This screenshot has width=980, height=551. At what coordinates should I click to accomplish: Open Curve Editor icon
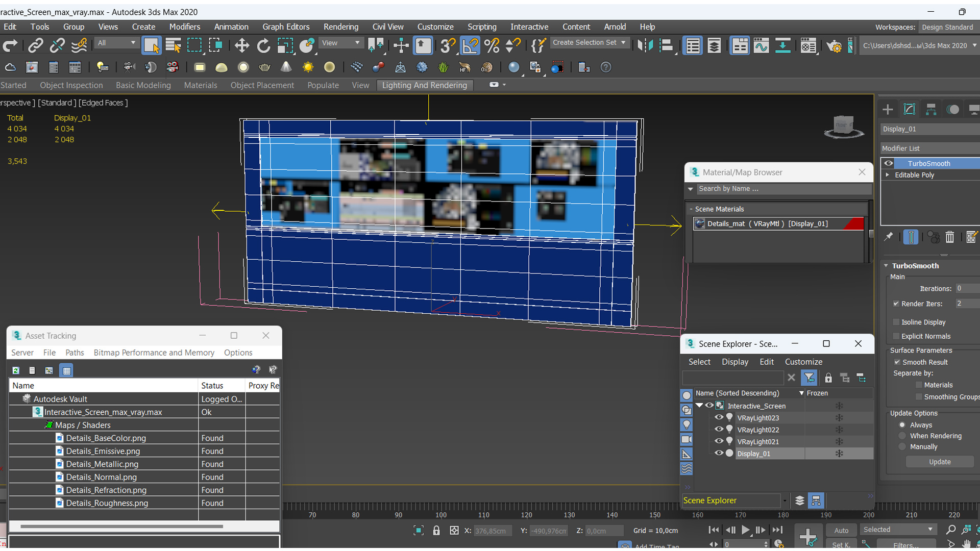(761, 46)
